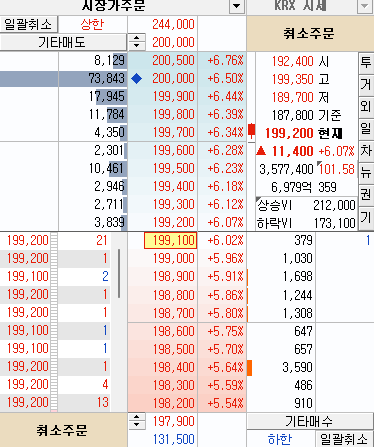374x447 pixels.
Task: Click the stepper next to 197,900 price
Action: [x=137, y=421]
